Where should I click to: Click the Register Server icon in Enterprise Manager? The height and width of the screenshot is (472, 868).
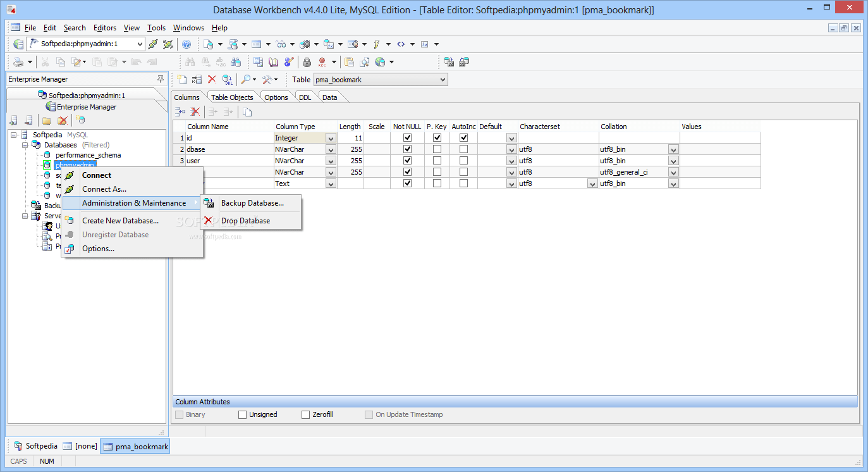(x=13, y=121)
